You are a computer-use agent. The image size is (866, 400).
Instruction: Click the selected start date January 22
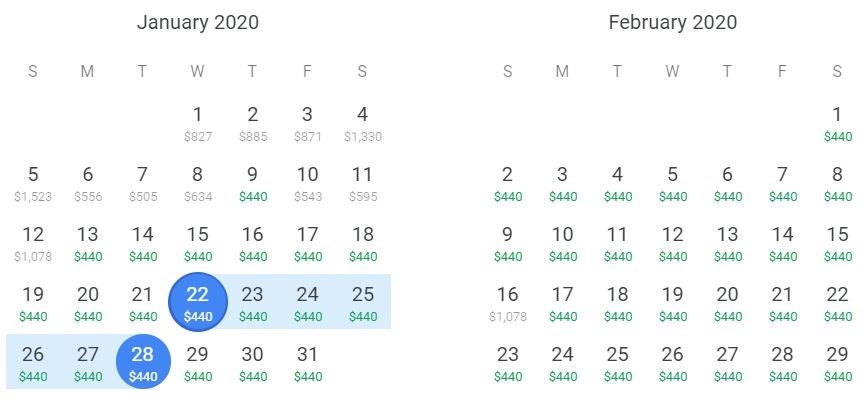[198, 302]
